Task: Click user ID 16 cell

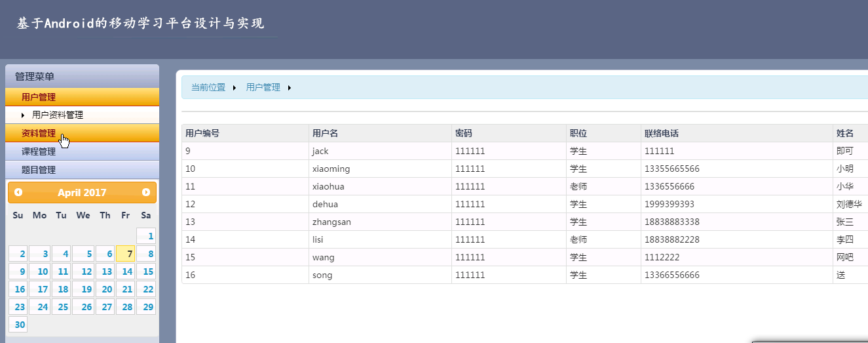Action: coord(246,275)
